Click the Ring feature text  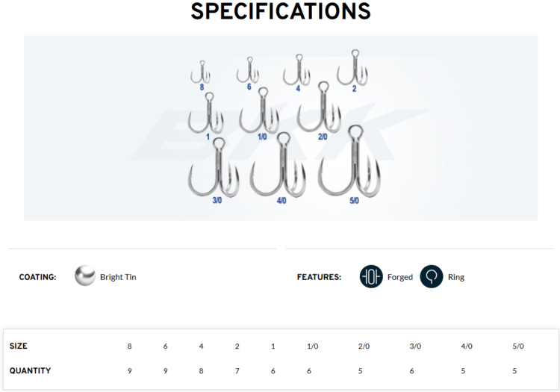tap(455, 277)
